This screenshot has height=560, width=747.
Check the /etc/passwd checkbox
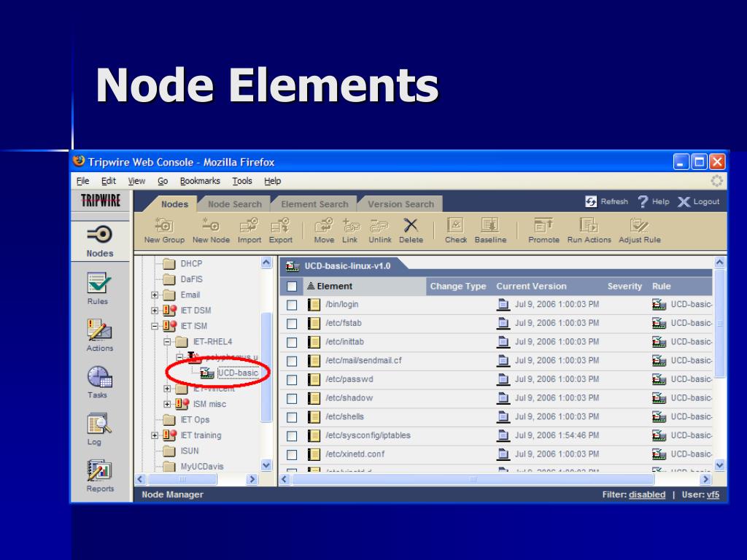tap(292, 380)
